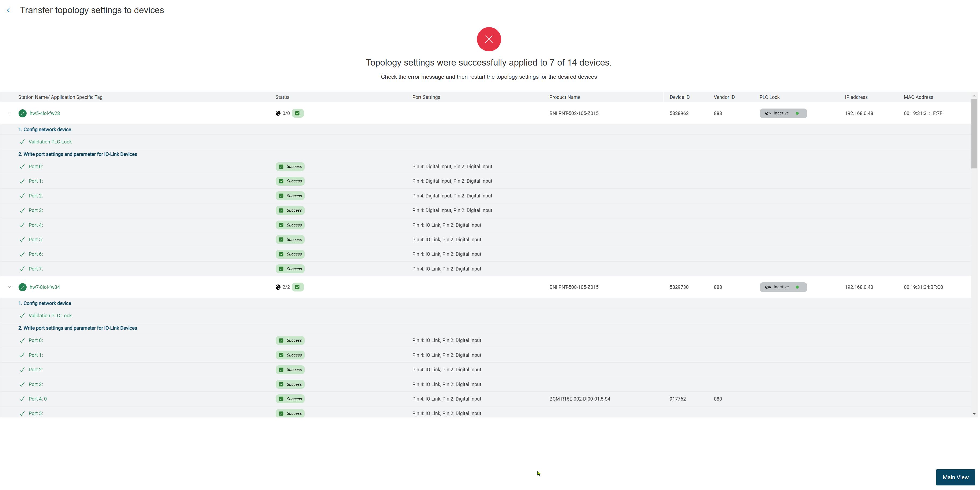Toggle Inactive PLC Lock for hw7-8iol-fw34

point(783,287)
